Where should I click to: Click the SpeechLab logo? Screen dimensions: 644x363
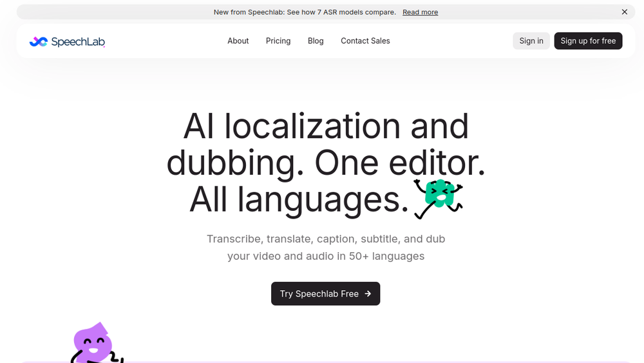[x=67, y=41]
